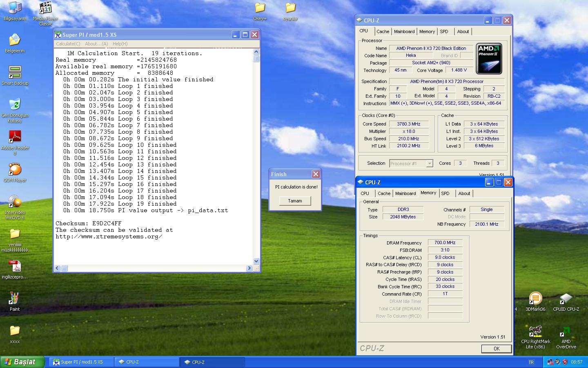Image resolution: width=588 pixels, height=368 pixels.
Task: Open InterVideo WinDVD 6 icon
Action: [15, 207]
